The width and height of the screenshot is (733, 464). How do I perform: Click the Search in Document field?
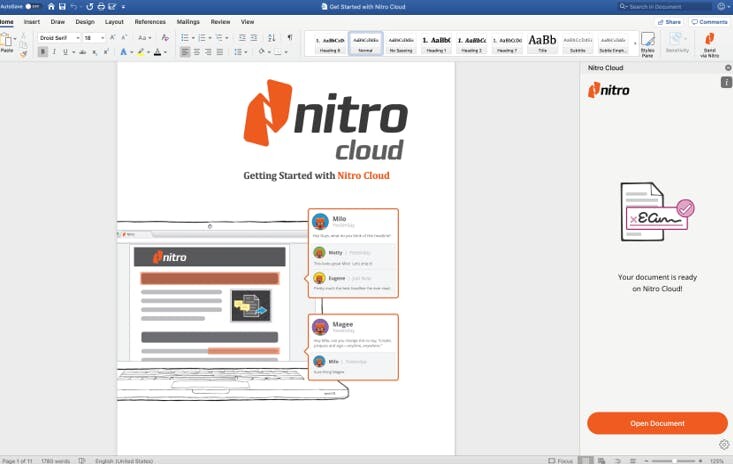[664, 7]
